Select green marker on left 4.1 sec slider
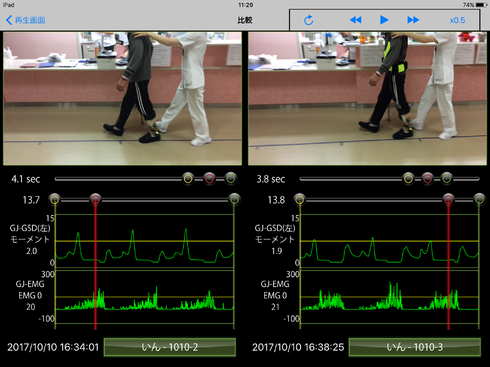 coord(231,179)
